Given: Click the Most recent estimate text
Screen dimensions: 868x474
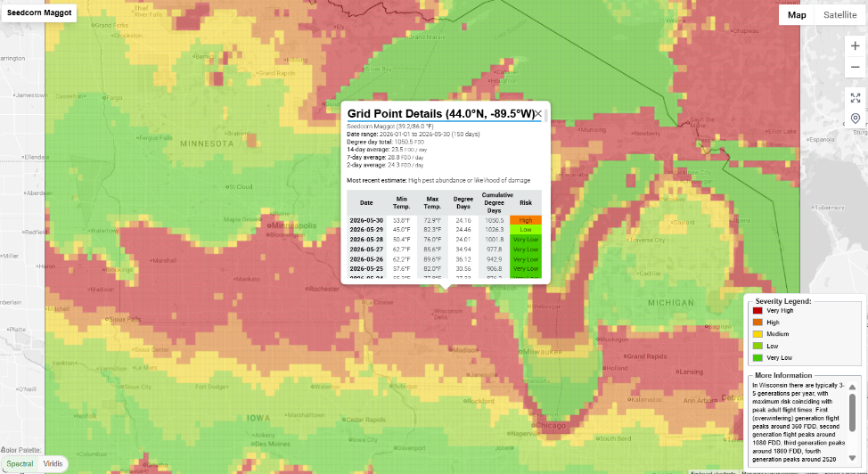Looking at the screenshot, I should click(438, 180).
